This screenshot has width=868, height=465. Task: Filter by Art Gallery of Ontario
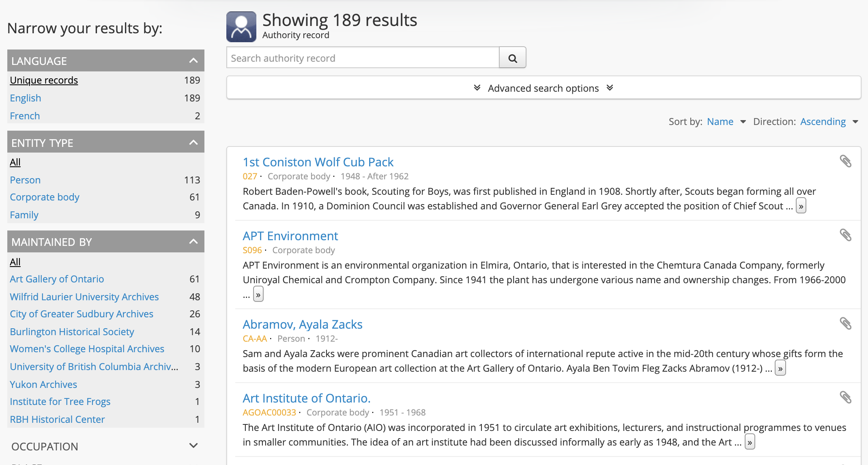coord(57,279)
